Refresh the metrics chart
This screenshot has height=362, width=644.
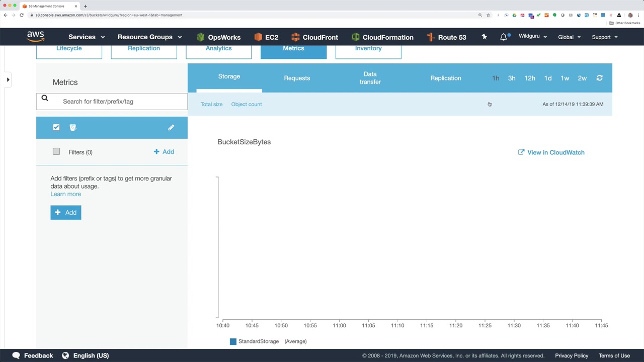point(599,78)
